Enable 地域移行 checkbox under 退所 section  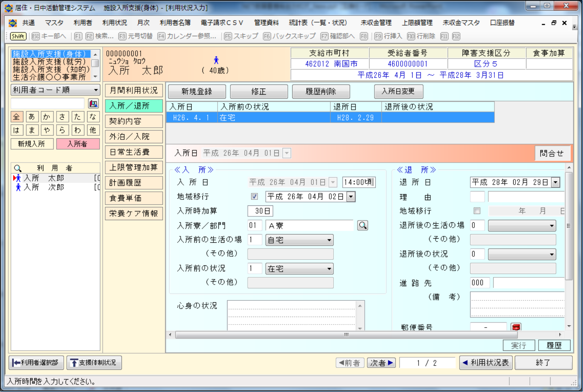coord(477,211)
